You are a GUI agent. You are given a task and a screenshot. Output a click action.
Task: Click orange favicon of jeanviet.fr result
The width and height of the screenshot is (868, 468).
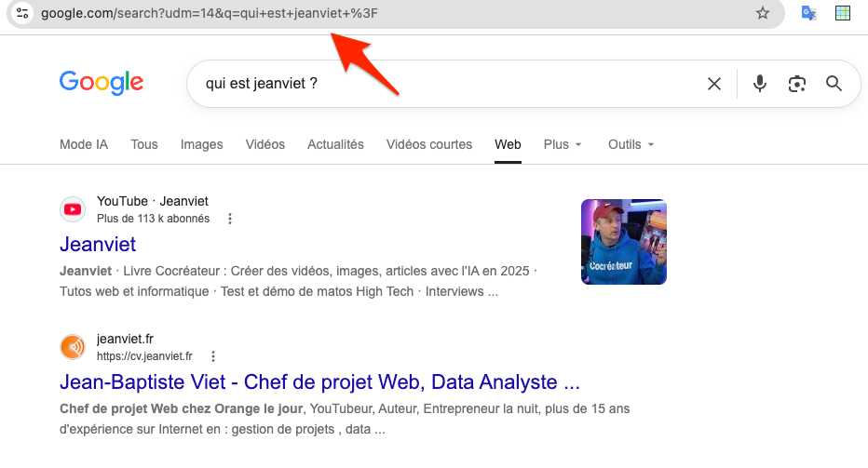[73, 347]
